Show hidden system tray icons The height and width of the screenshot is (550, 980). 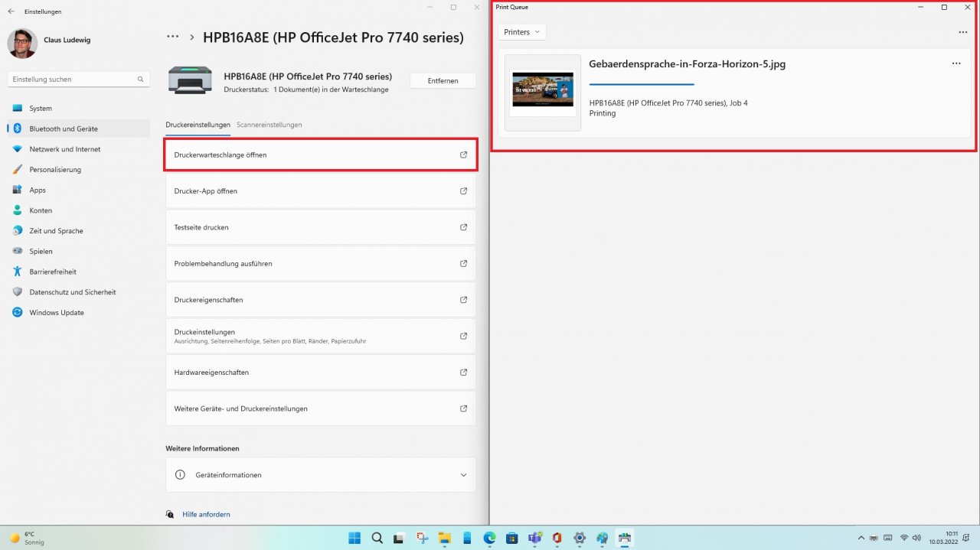click(x=861, y=538)
